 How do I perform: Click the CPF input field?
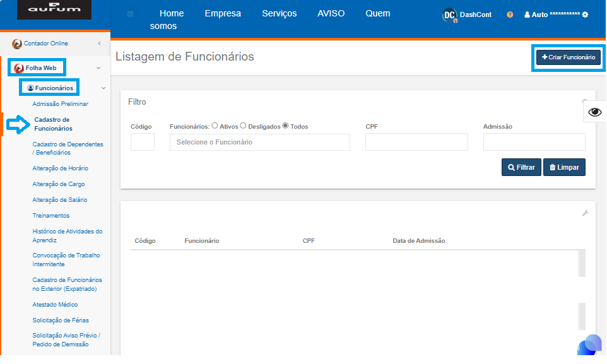pyautogui.click(x=416, y=142)
